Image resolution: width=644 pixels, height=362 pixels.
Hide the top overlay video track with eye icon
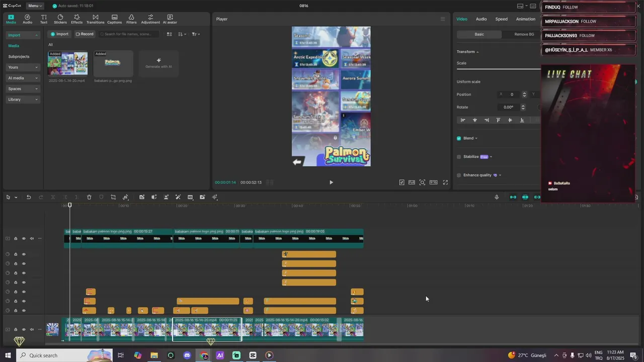(24, 239)
